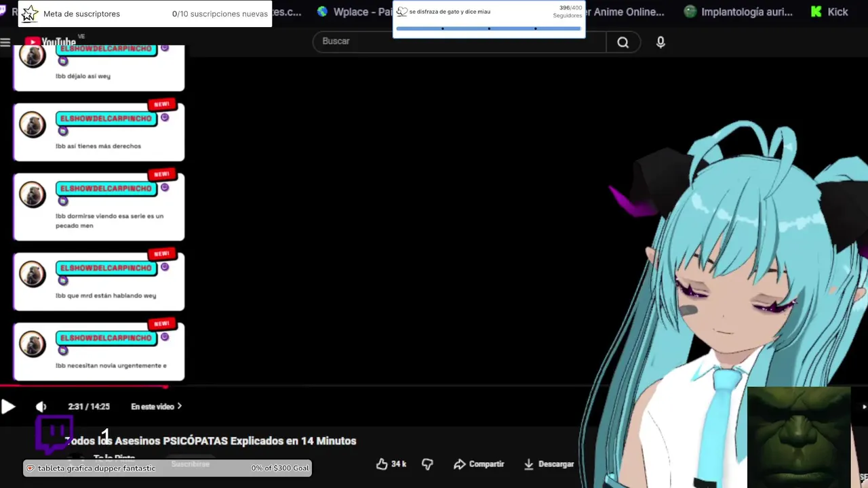This screenshot has width=868, height=488.
Task: Click the cat icon in the follower goal widget
Action: pyautogui.click(x=402, y=12)
